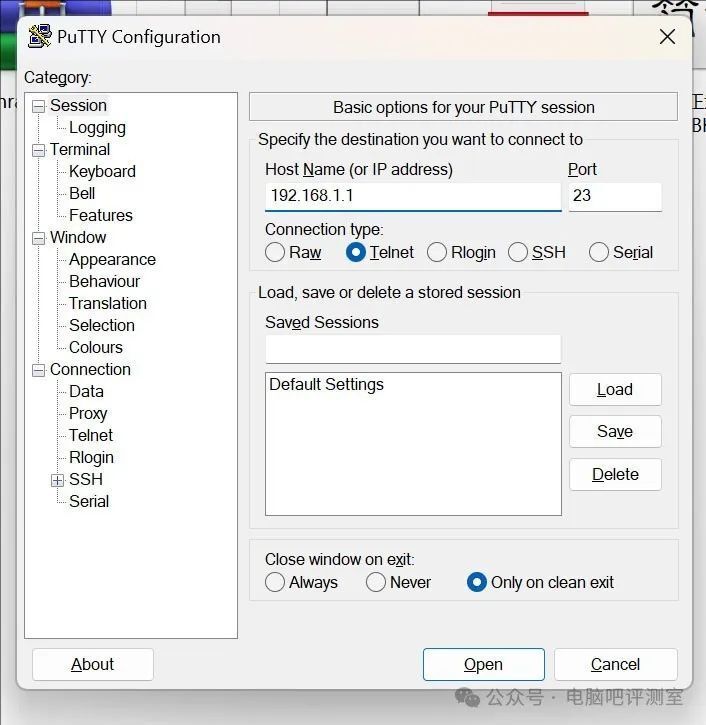Open the Rlogin category in the tree

point(91,457)
